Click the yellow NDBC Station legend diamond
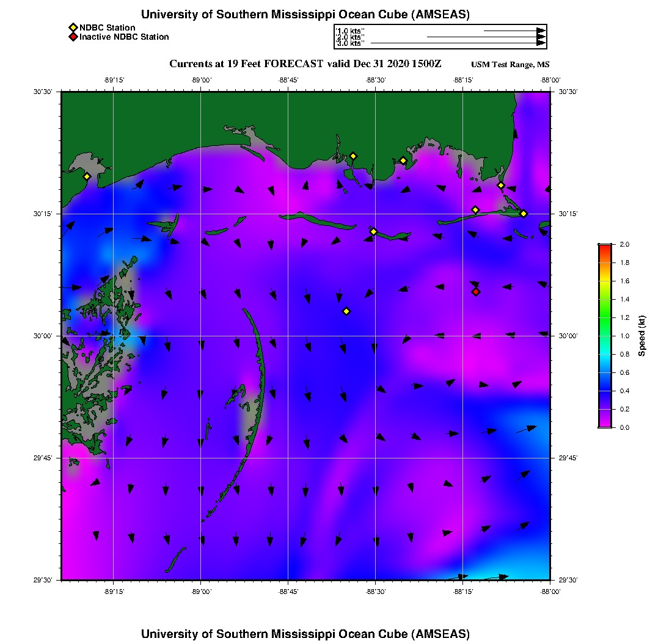 pos(73,27)
